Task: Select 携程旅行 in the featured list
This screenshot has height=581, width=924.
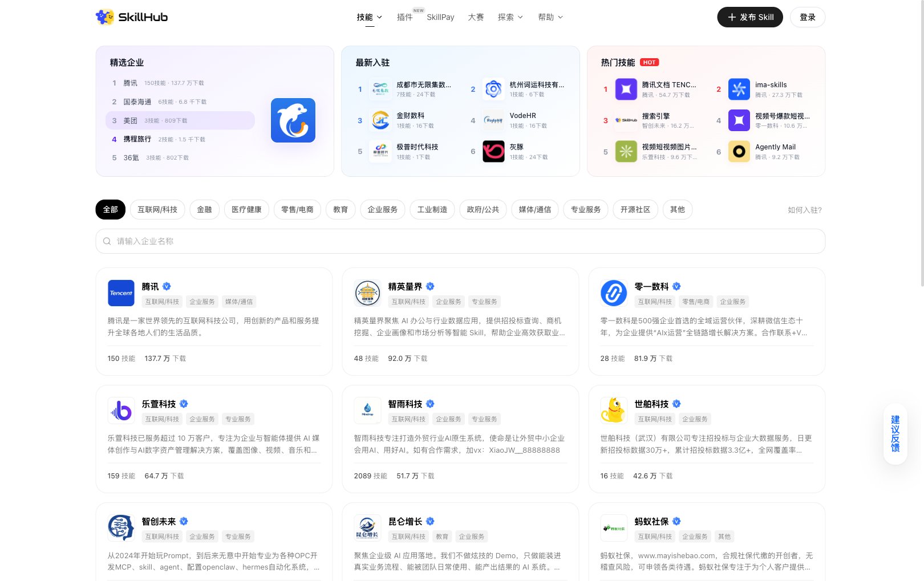Action: (180, 139)
